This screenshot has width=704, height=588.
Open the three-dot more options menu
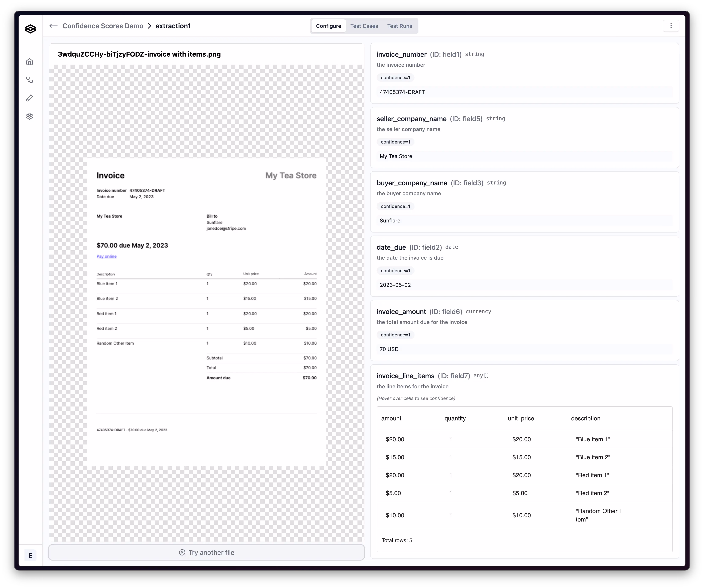670,26
